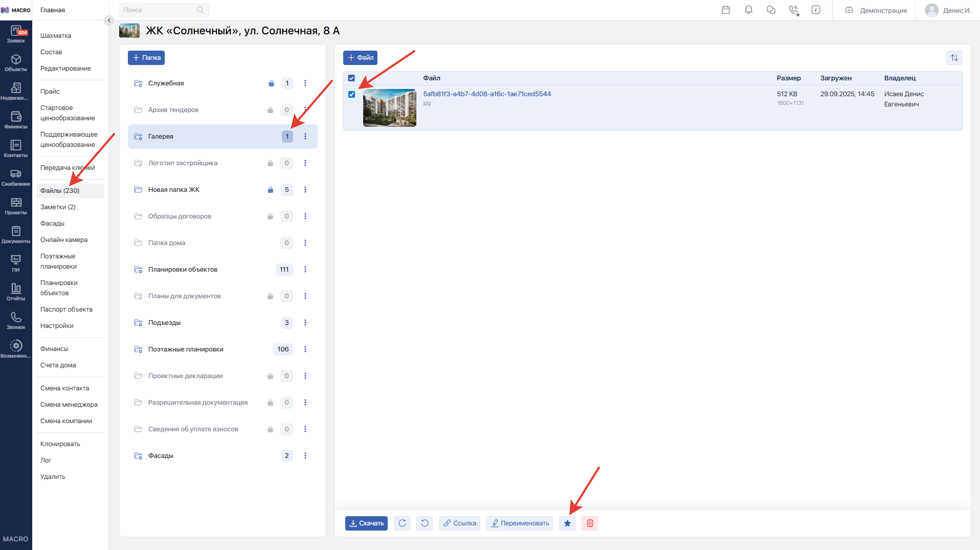Click the rotate counterclockwise icon
This screenshot has height=550, width=980.
425,523
